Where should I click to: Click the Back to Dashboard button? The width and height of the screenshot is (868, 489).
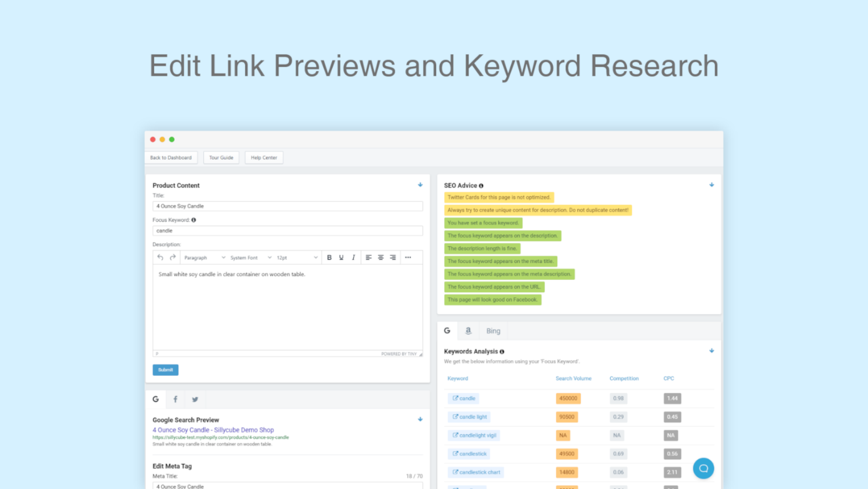pyautogui.click(x=171, y=157)
